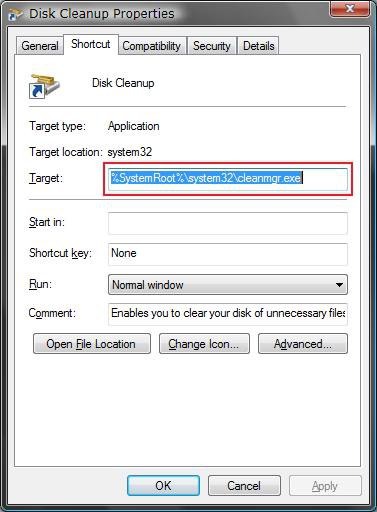Open the Advanced shortcut options
This screenshot has height=512, width=377.
[303, 344]
